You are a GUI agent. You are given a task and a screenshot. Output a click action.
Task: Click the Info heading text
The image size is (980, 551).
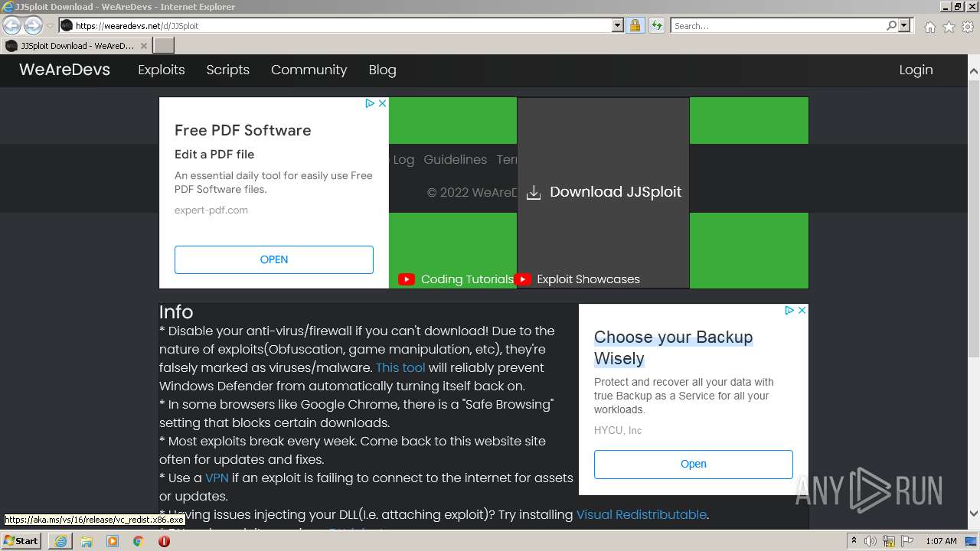pos(176,312)
